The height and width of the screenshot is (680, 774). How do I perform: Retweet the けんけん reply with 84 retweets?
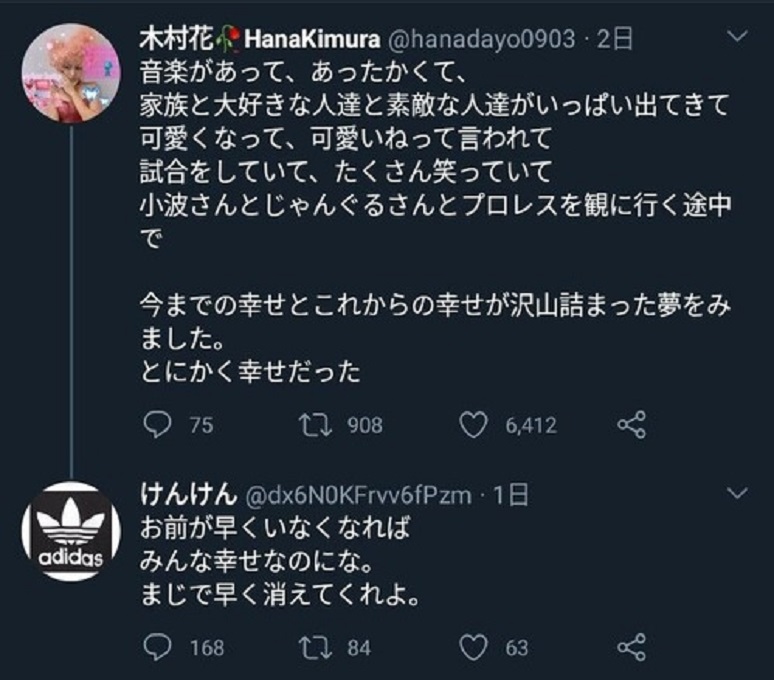(316, 648)
